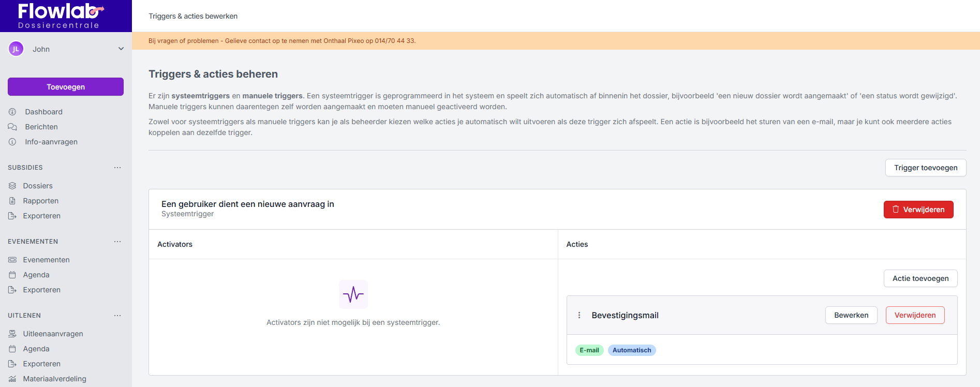Click Bewerken for Bevestigingsmail
This screenshot has height=387, width=980.
pyautogui.click(x=851, y=315)
